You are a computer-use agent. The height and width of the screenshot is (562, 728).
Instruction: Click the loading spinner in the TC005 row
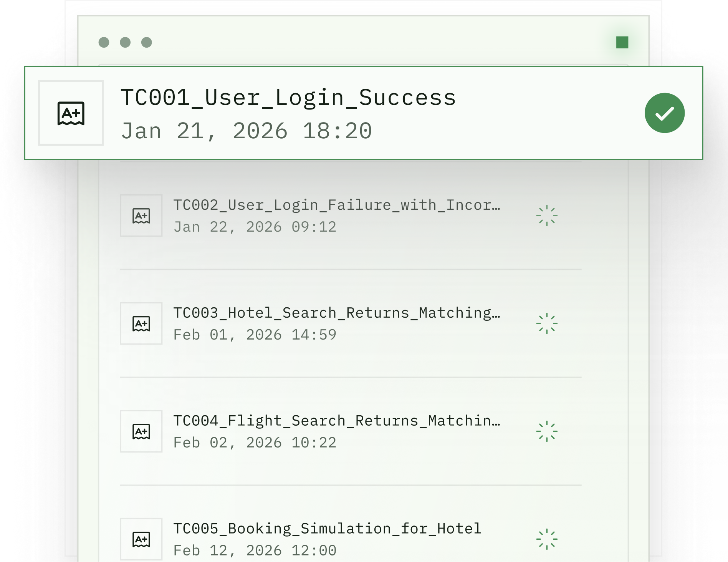(547, 539)
